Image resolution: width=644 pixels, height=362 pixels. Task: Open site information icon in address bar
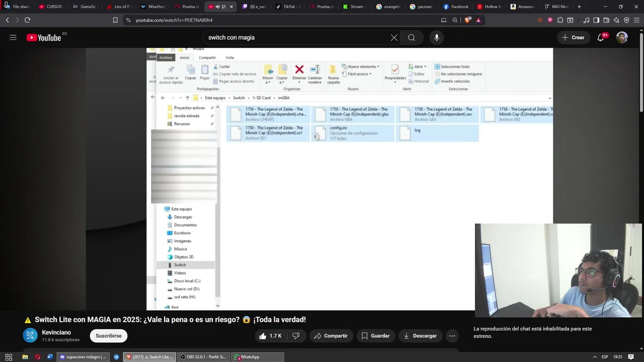point(128,20)
